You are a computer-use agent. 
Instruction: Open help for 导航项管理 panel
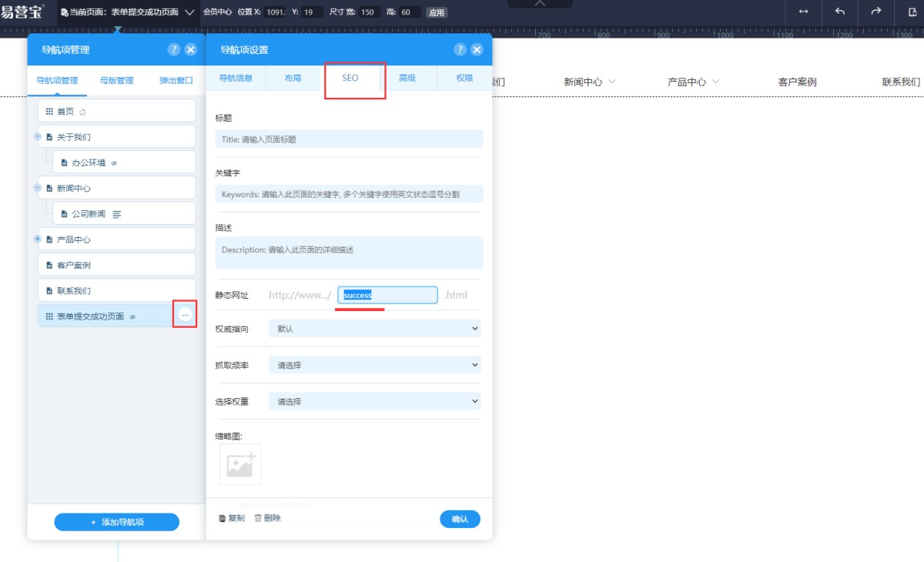[x=174, y=49]
